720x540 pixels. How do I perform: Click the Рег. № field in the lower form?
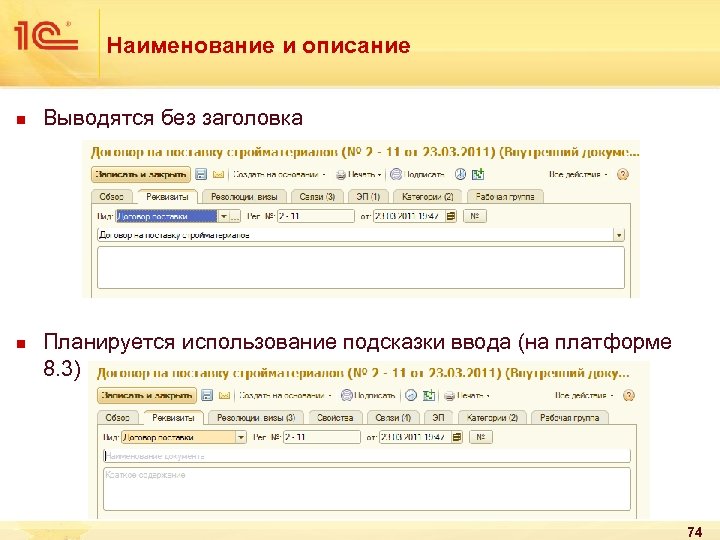322,437
